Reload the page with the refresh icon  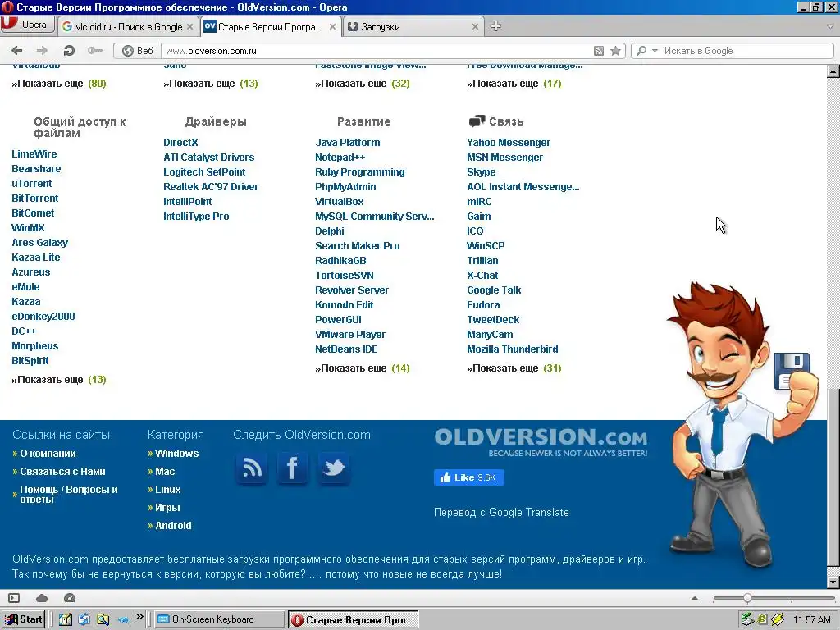tap(69, 51)
